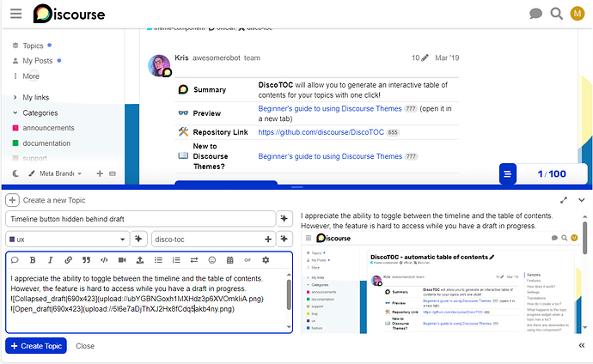This screenshot has height=364, width=593.
Task: Click the preview screenshot image
Action: 441,283
